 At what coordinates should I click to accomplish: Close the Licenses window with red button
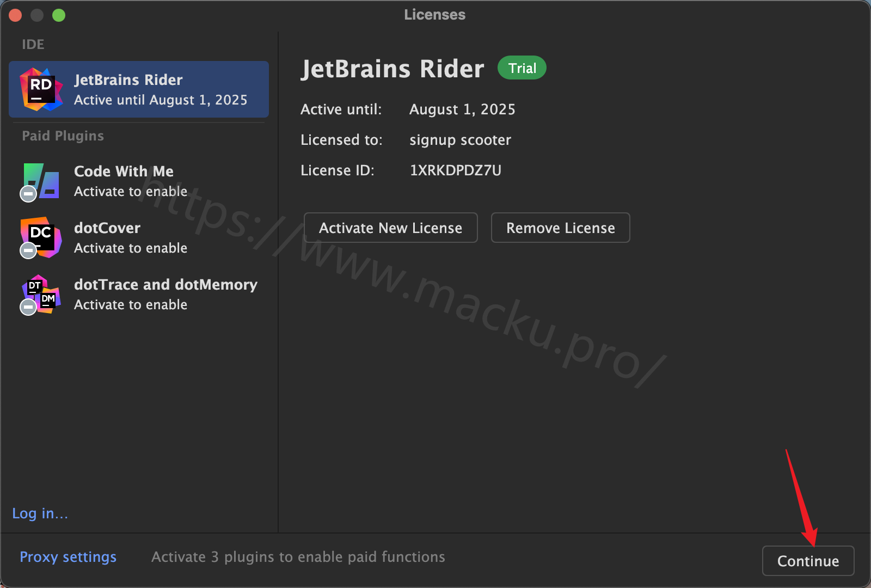coord(15,15)
